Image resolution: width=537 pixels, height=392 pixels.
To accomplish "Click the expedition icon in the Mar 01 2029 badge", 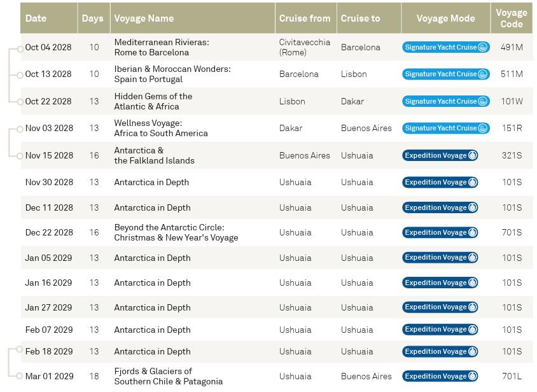I will pyautogui.click(x=473, y=376).
